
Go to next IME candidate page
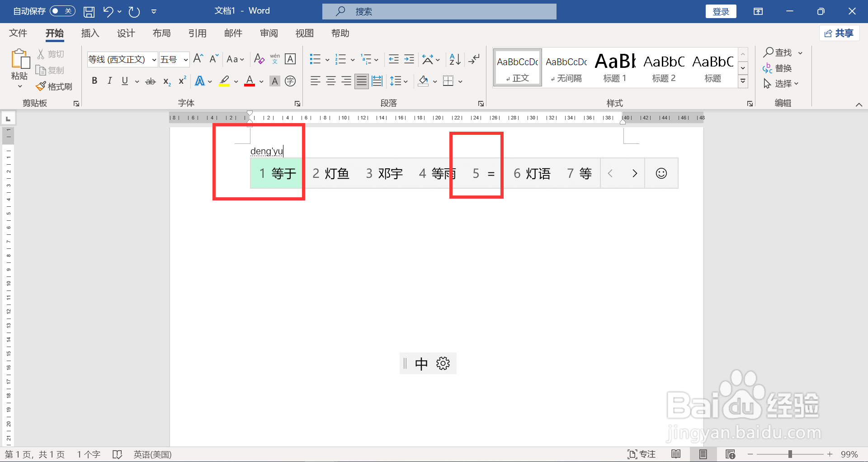pyautogui.click(x=635, y=173)
